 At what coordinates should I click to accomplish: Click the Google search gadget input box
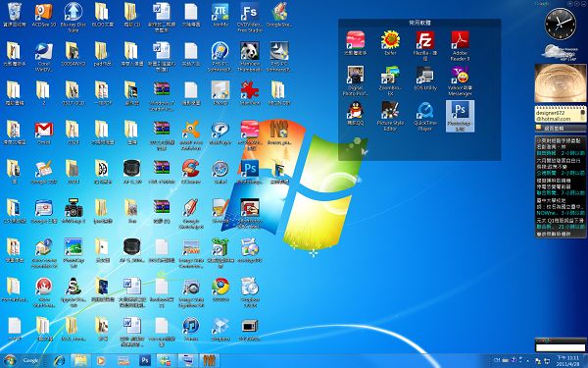(x=561, y=347)
